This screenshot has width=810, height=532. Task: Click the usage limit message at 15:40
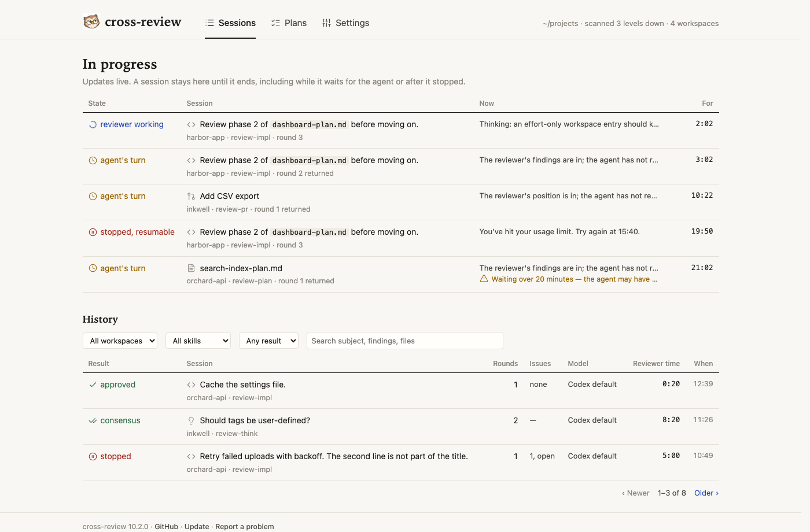[559, 232]
